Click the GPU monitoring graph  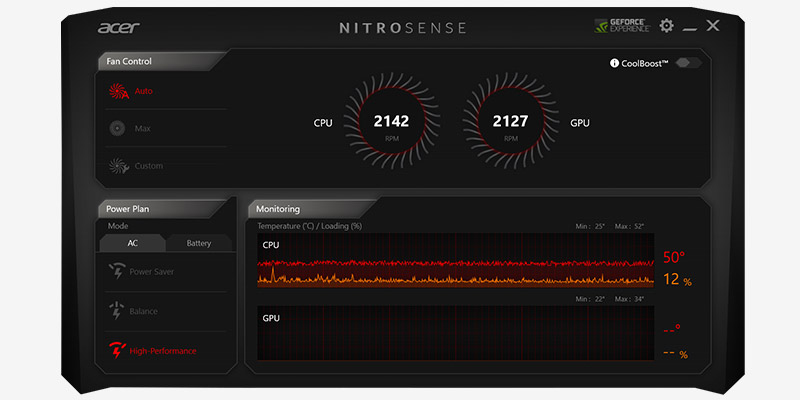coord(456,333)
